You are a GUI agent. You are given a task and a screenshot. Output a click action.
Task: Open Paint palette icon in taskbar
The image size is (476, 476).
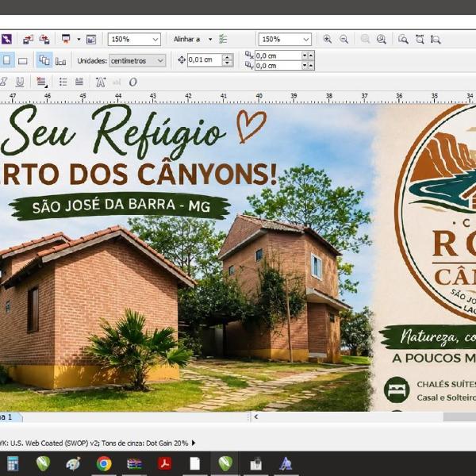point(73,463)
